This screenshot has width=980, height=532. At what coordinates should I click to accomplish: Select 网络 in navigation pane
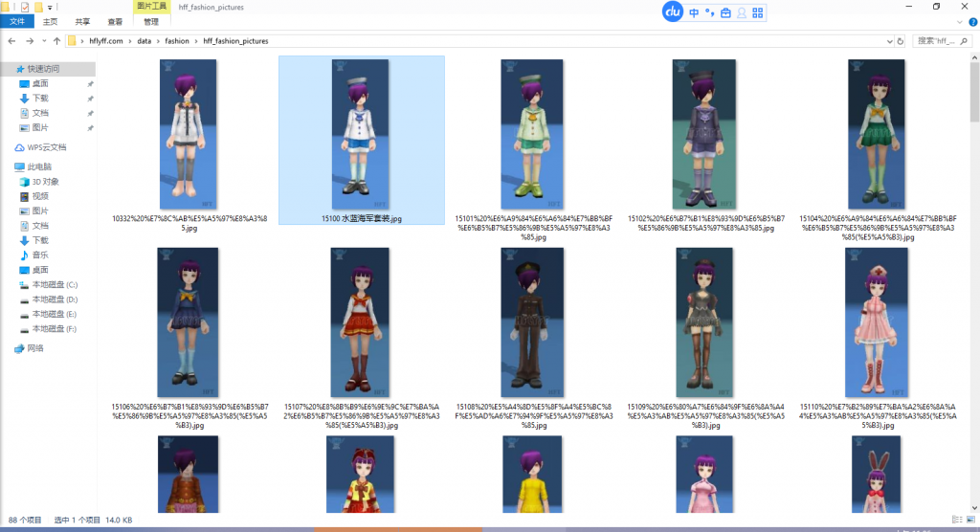(x=30, y=348)
